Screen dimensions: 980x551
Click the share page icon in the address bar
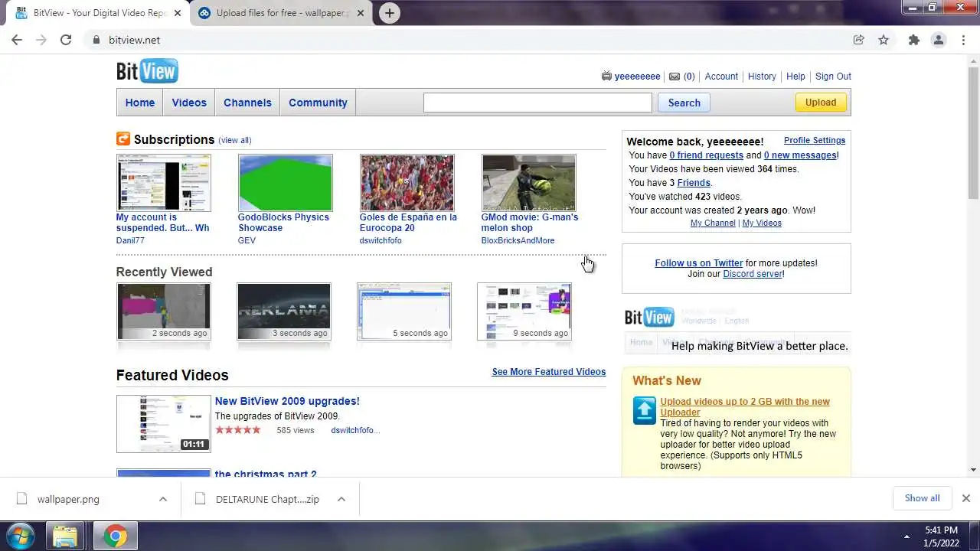point(859,40)
